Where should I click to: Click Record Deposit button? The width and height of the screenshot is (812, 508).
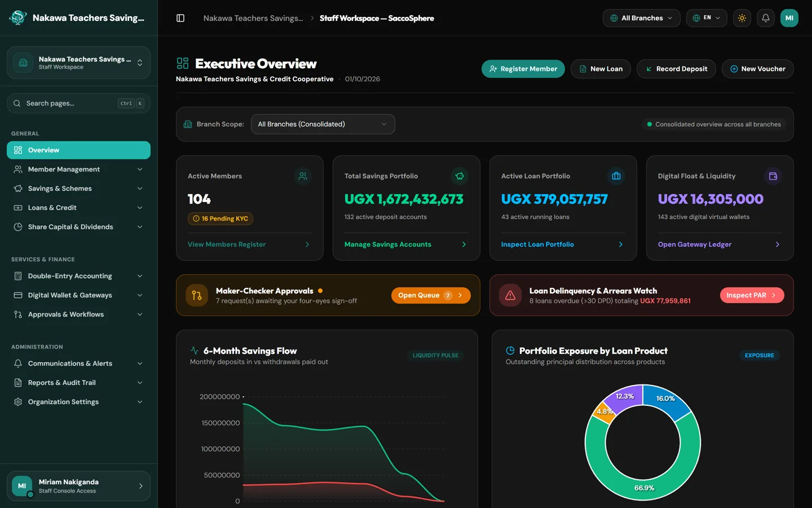click(676, 69)
